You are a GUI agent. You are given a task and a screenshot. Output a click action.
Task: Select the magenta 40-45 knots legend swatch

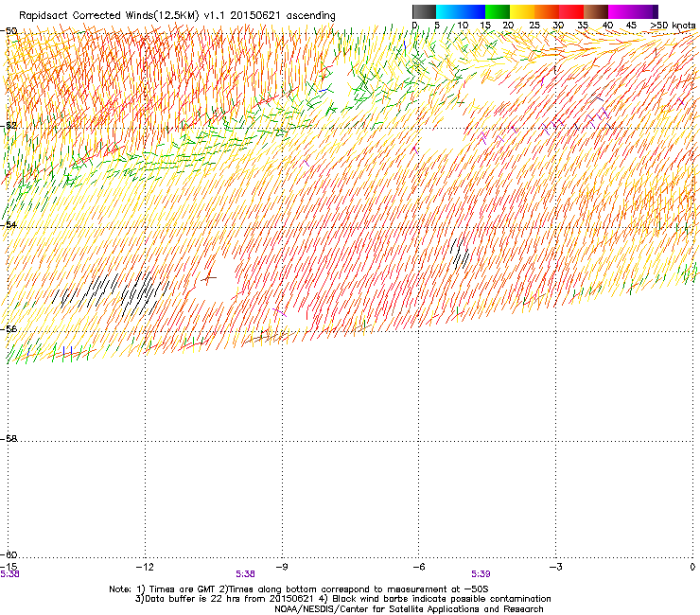pos(621,11)
